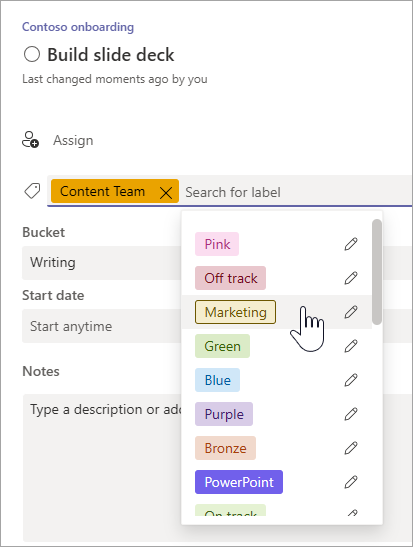
Task: Click edit pencil beside Blue label
Action: click(x=351, y=380)
